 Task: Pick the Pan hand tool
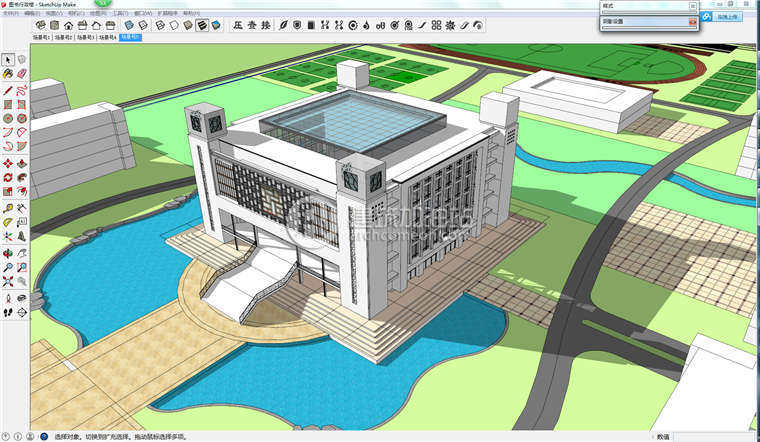click(x=22, y=253)
